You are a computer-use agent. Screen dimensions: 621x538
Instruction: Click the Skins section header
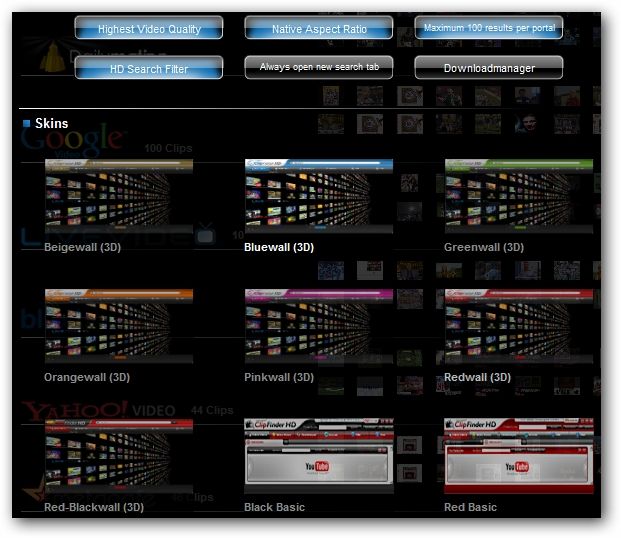[51, 123]
